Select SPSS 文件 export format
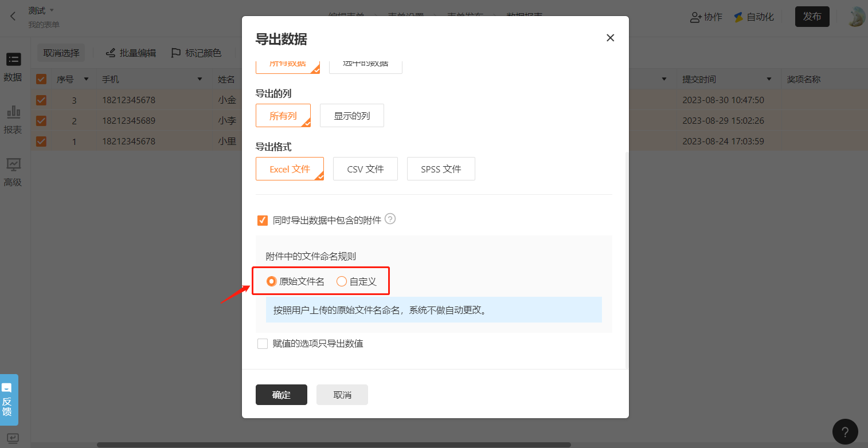The width and height of the screenshot is (868, 448). point(441,169)
